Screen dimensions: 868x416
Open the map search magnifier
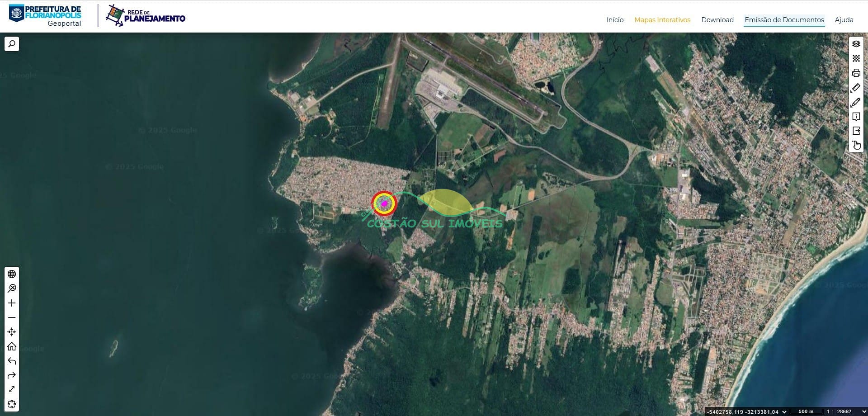tap(12, 44)
